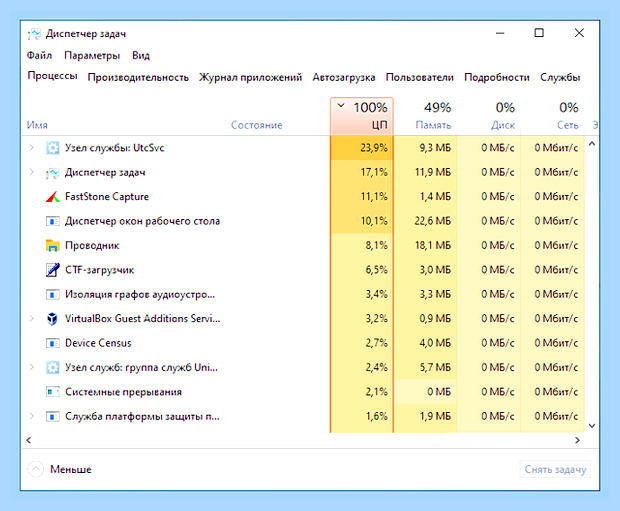Click horizontal scrollbar right arrow
The height and width of the screenshot is (511, 620).
pyautogui.click(x=577, y=440)
